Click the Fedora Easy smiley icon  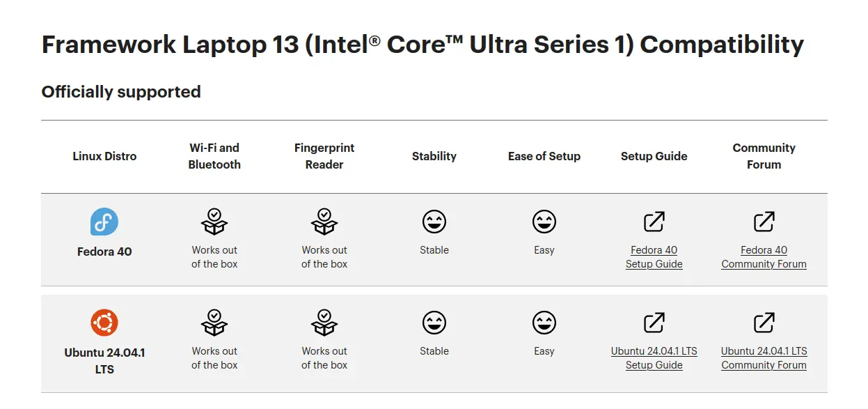544,222
